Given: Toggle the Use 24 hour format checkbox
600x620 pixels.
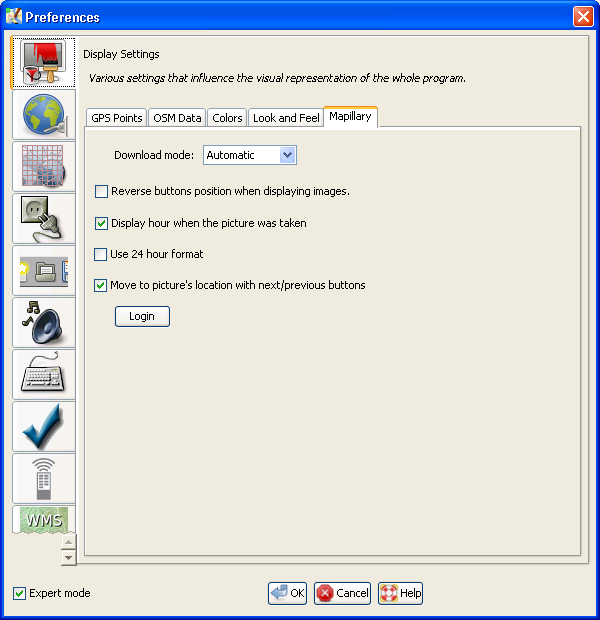Looking at the screenshot, I should point(101,255).
